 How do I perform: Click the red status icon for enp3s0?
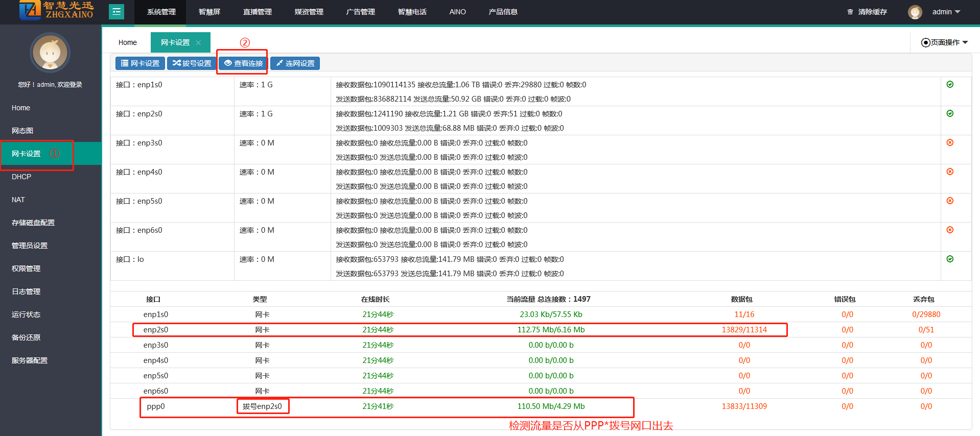click(950, 142)
